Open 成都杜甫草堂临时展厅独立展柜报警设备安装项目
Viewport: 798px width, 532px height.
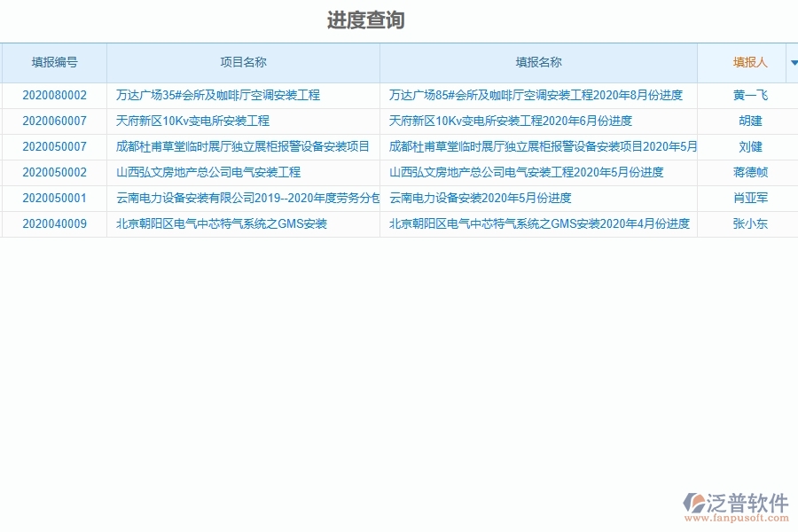(242, 146)
